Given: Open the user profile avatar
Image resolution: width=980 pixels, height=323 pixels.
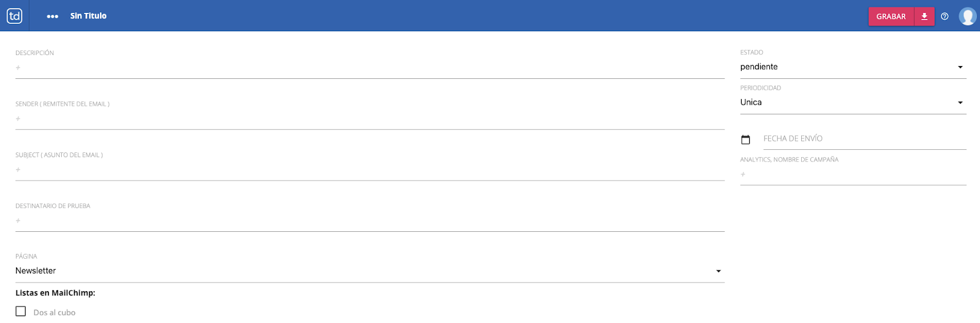Looking at the screenshot, I should tap(967, 17).
